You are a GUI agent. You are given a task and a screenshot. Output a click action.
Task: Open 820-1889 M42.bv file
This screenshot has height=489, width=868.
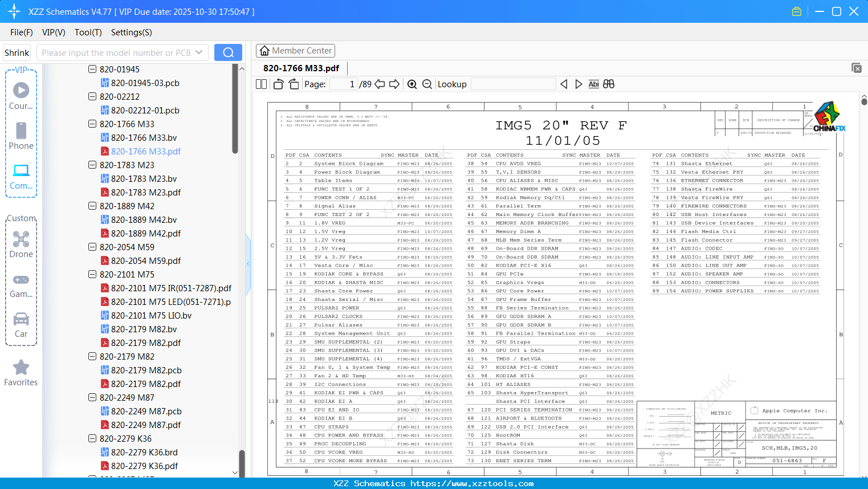(144, 219)
